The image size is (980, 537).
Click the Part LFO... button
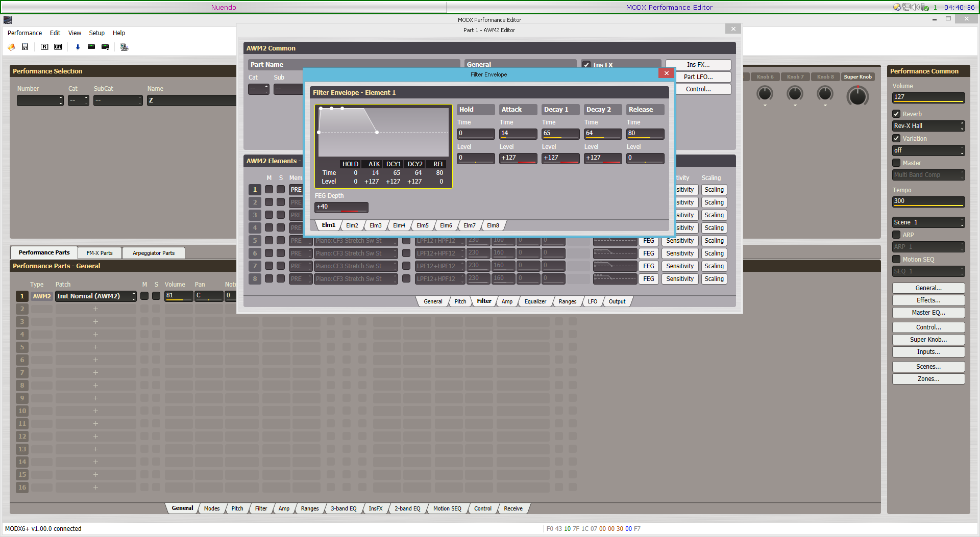(x=698, y=77)
